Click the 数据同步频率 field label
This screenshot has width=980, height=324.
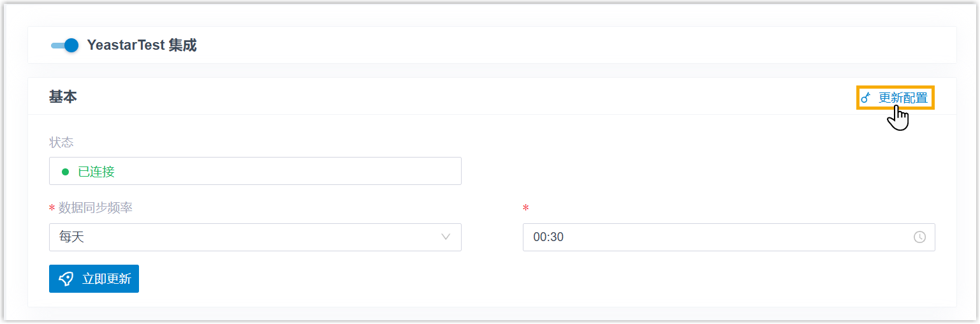pyautogui.click(x=96, y=208)
